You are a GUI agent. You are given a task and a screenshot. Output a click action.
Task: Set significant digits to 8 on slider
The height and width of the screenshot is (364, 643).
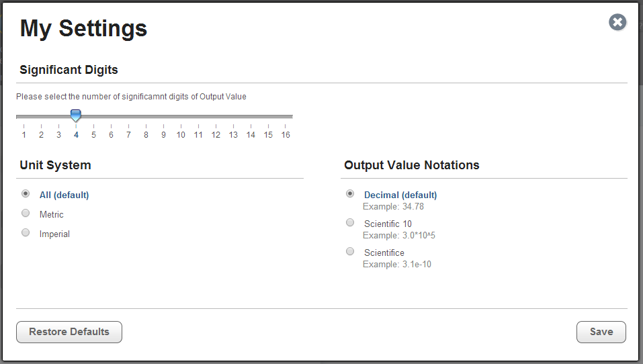[146, 117]
